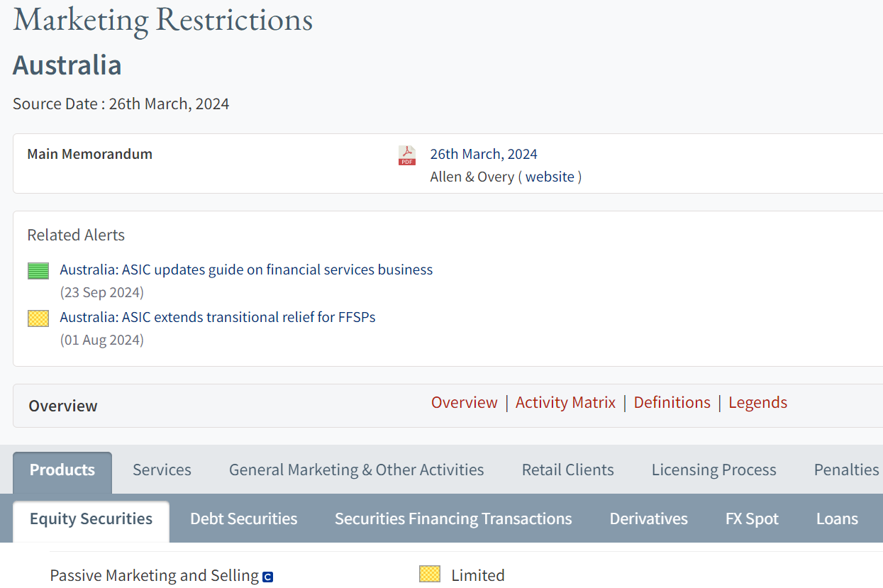Select General Marketing & Other Activities tab
This screenshot has height=588, width=883.
click(x=356, y=470)
